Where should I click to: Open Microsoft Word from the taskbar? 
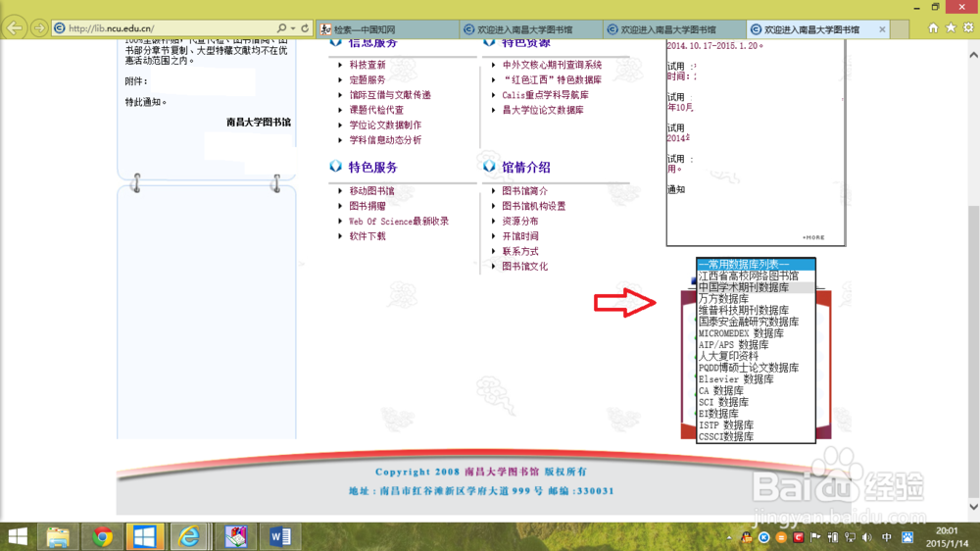click(280, 536)
